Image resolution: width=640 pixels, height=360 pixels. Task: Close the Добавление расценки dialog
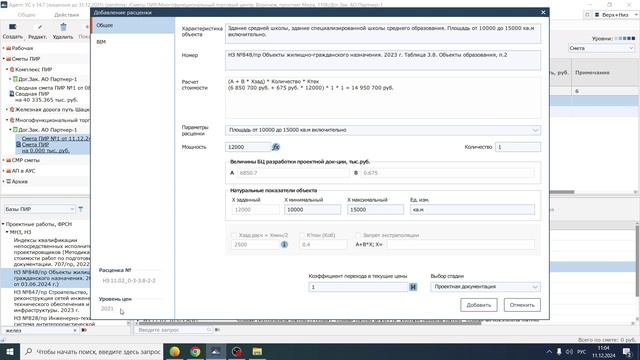(543, 12)
